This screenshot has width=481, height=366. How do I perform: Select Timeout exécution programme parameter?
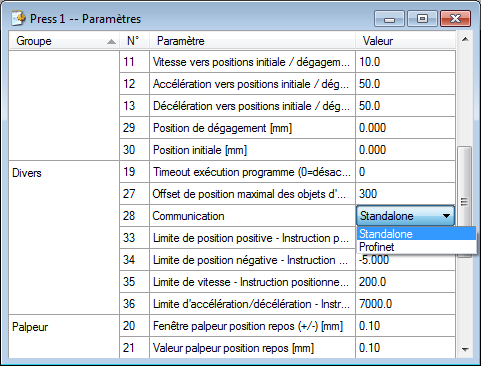tap(252, 172)
